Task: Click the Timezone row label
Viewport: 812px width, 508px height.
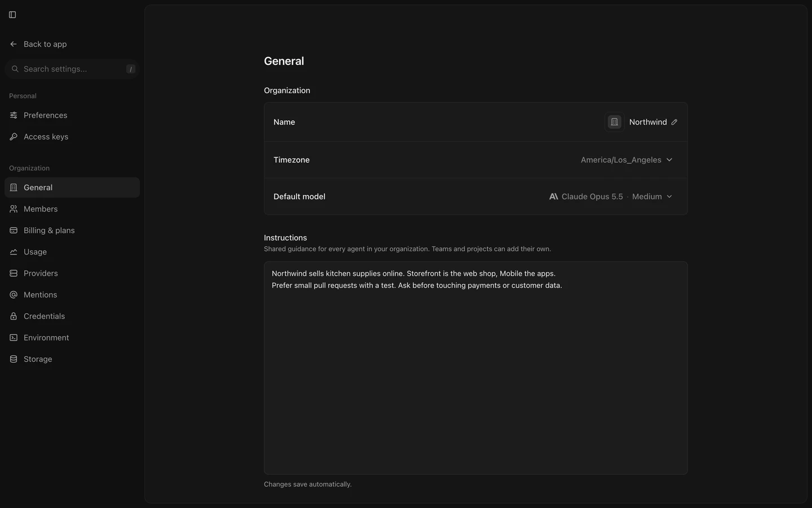Action: click(x=292, y=160)
